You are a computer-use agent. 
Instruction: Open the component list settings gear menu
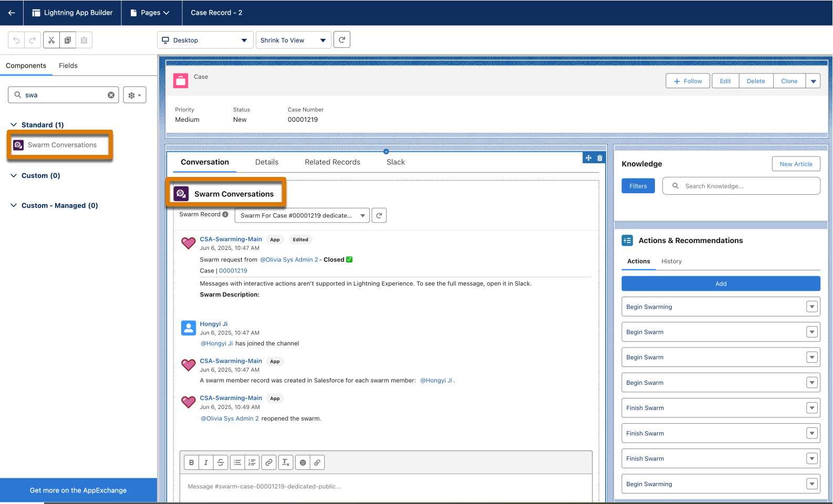point(134,95)
